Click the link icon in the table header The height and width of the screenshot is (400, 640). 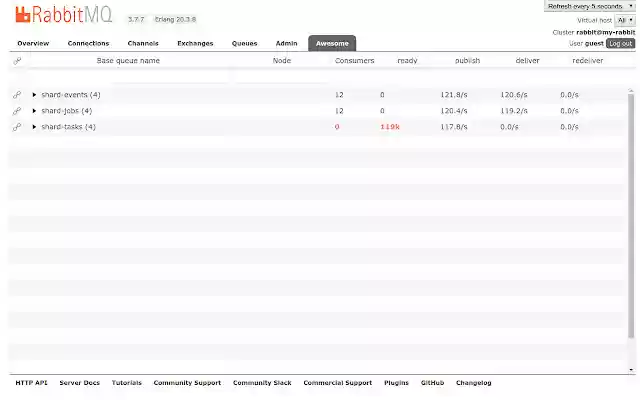[17, 61]
